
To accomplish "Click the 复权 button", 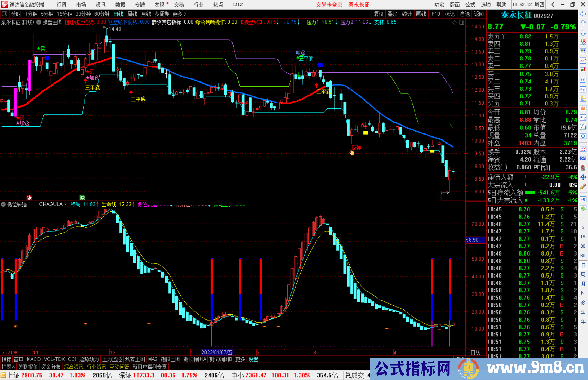I will [379, 14].
